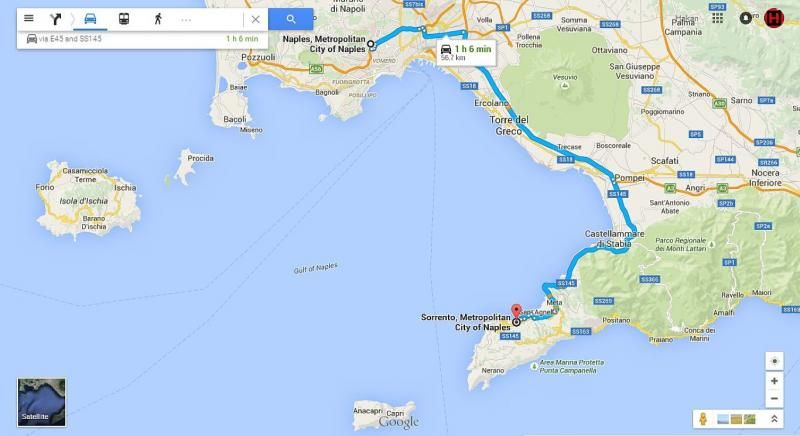Zoom out with the minus button
Screen dimensions: 800x436
tap(774, 398)
